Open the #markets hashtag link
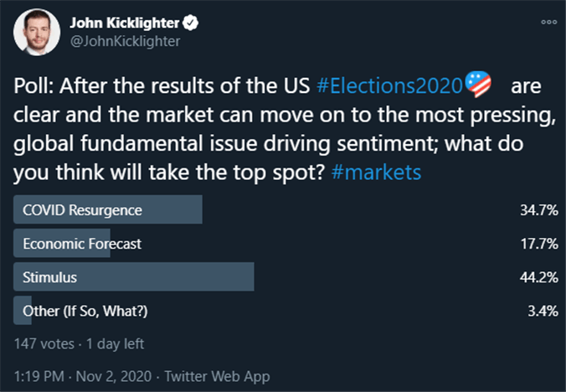This screenshot has width=566, height=392. tap(376, 173)
